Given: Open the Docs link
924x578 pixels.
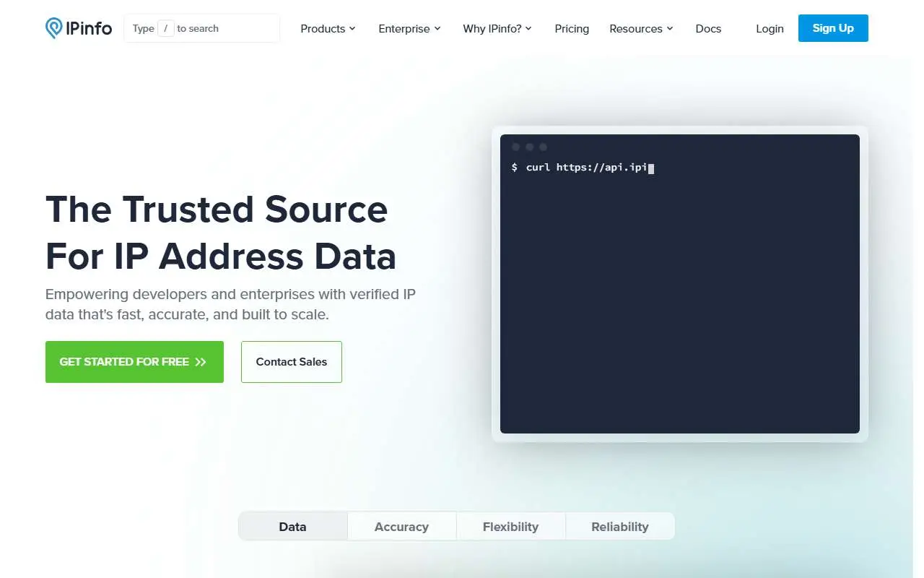Looking at the screenshot, I should [x=708, y=29].
